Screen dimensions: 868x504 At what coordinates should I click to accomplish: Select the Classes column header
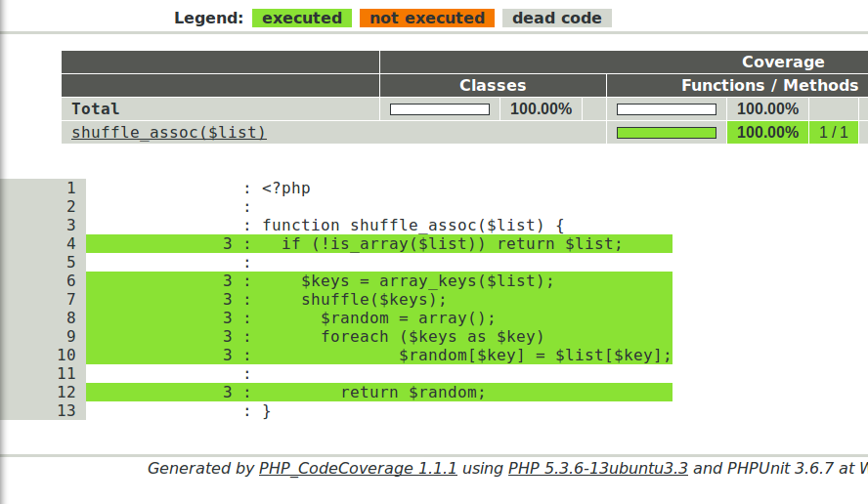(x=493, y=85)
